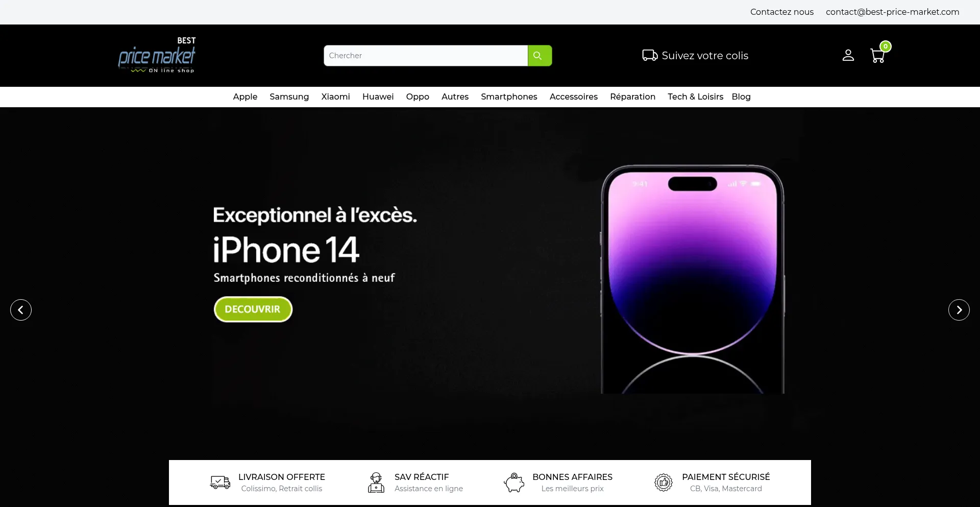Click Suivez votre colis link
The height and width of the screenshot is (507, 980).
[704, 55]
